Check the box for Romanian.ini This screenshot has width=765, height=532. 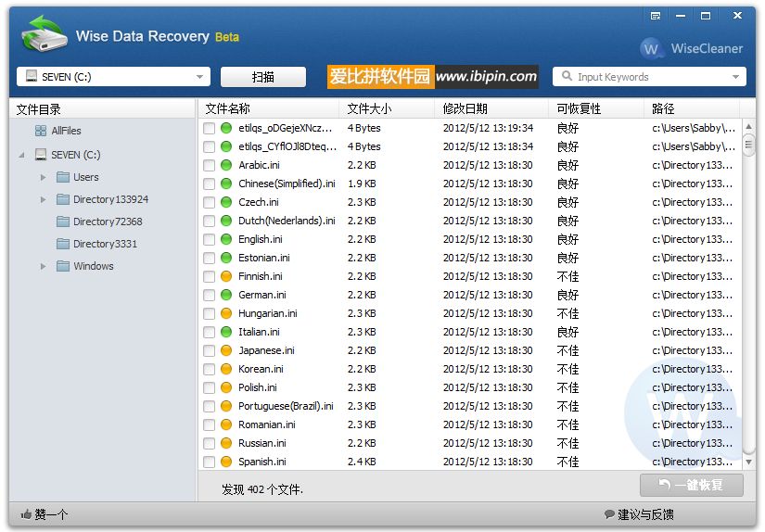coord(209,424)
